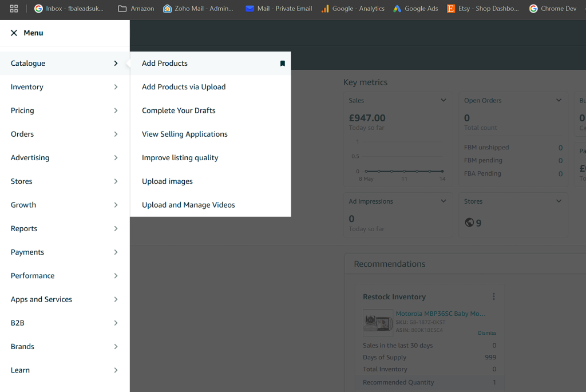Select Upload and Manage Videos

188,205
